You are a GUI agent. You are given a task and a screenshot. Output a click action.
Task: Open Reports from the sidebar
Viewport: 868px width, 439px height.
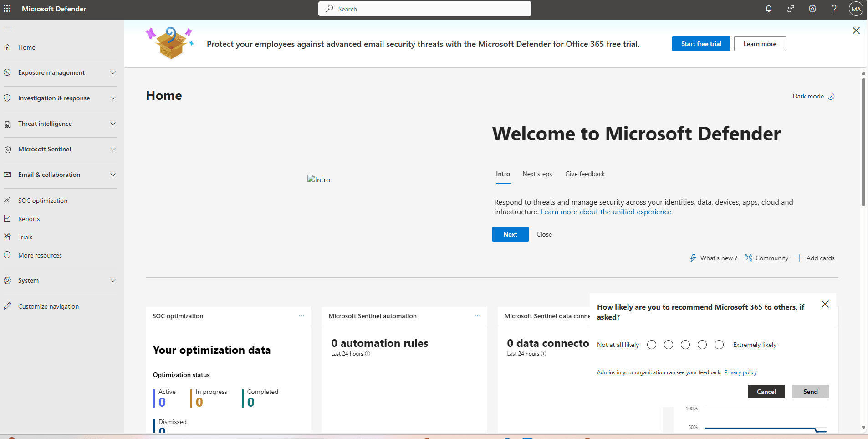[x=28, y=219]
